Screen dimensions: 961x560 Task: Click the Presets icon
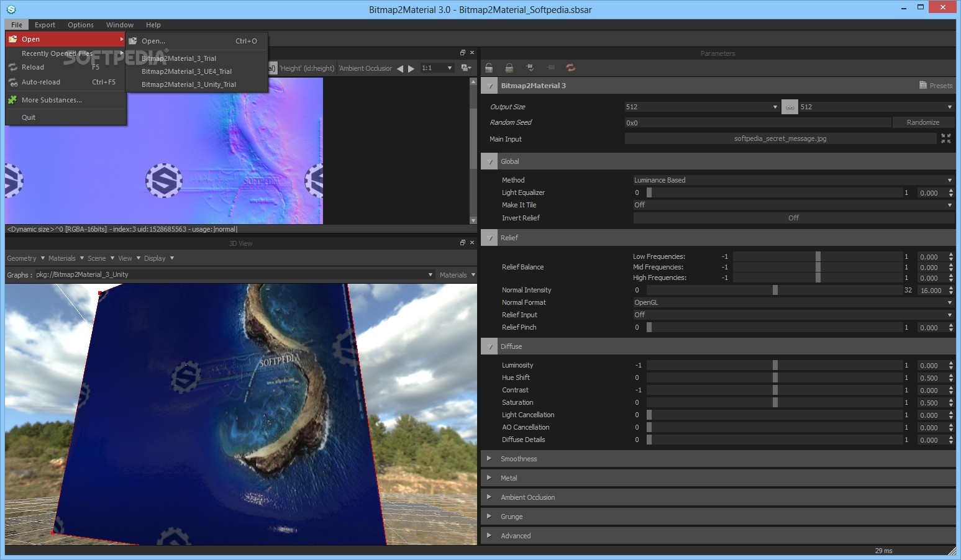(923, 86)
